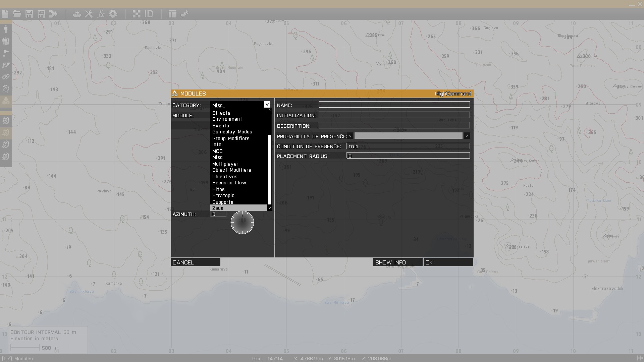Select the Waypoints footprints icon

6,65
